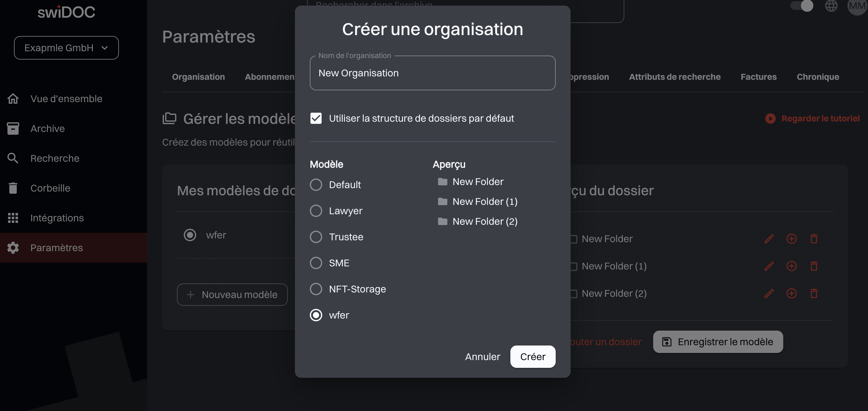Click the Corbeille trash icon in sidebar
This screenshot has height=411, width=868.
click(13, 188)
